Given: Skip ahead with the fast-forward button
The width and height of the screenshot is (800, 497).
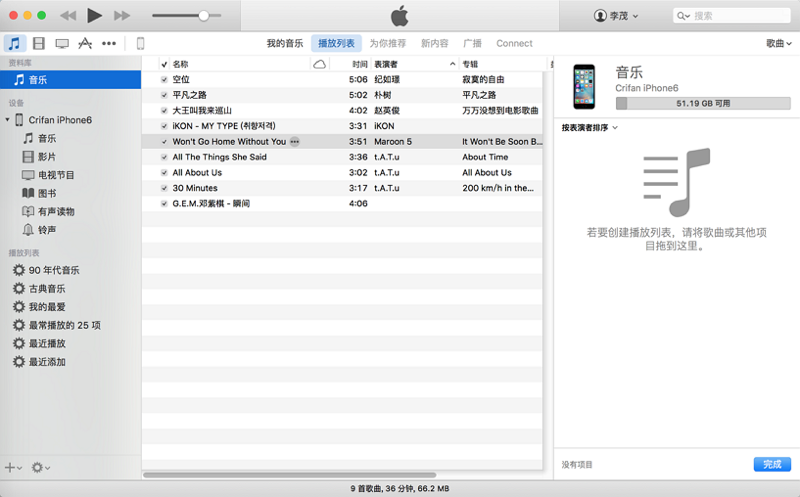Looking at the screenshot, I should tap(122, 16).
